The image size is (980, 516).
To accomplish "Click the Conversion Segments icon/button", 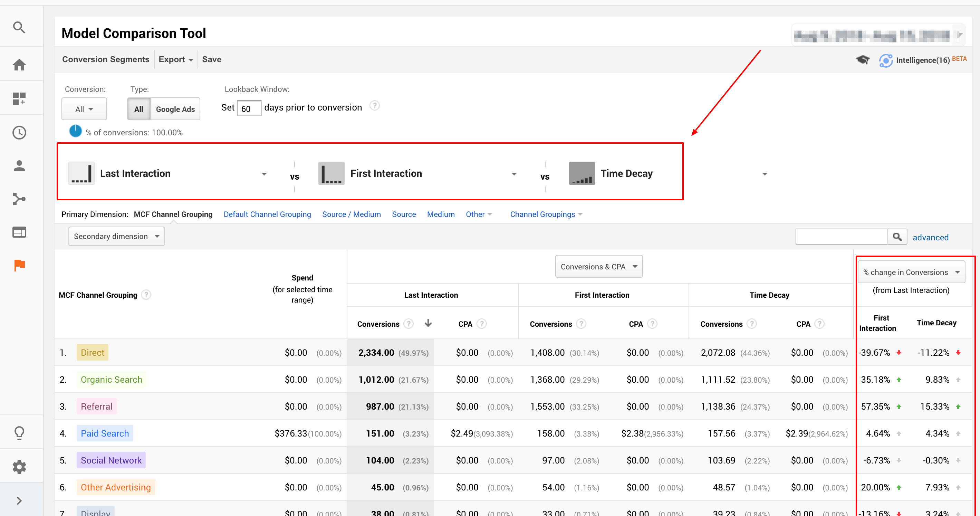I will (105, 60).
